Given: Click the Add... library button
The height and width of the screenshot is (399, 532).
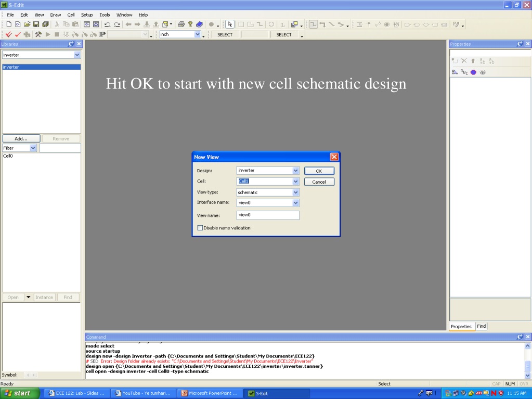Looking at the screenshot, I should (x=21, y=138).
